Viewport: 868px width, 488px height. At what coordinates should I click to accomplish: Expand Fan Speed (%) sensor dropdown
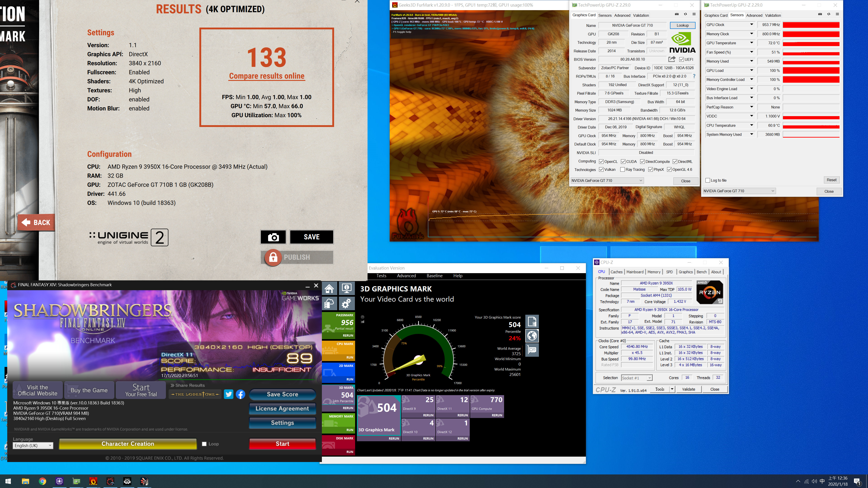[x=751, y=52]
